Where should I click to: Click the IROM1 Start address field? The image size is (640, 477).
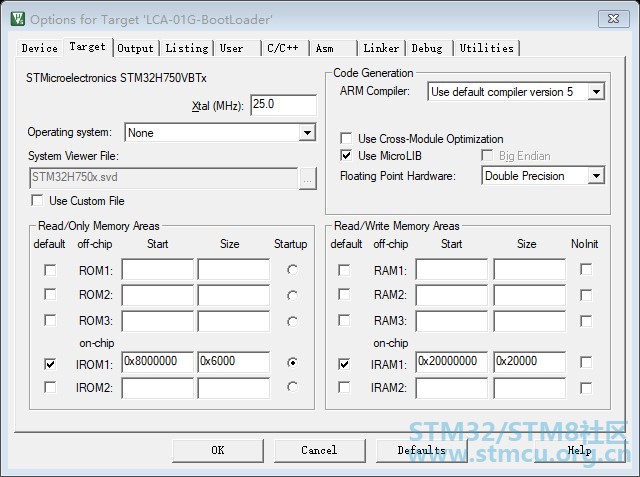coord(158,362)
